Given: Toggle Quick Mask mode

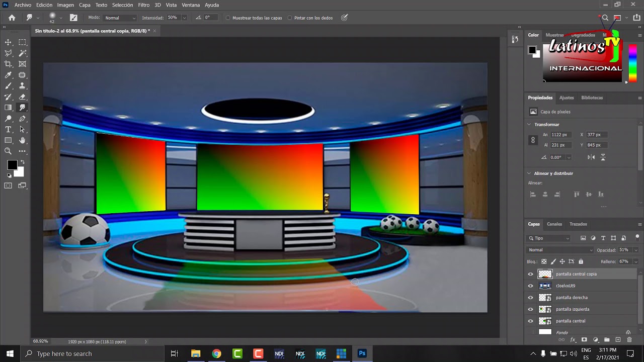Looking at the screenshot, I should point(8,186).
